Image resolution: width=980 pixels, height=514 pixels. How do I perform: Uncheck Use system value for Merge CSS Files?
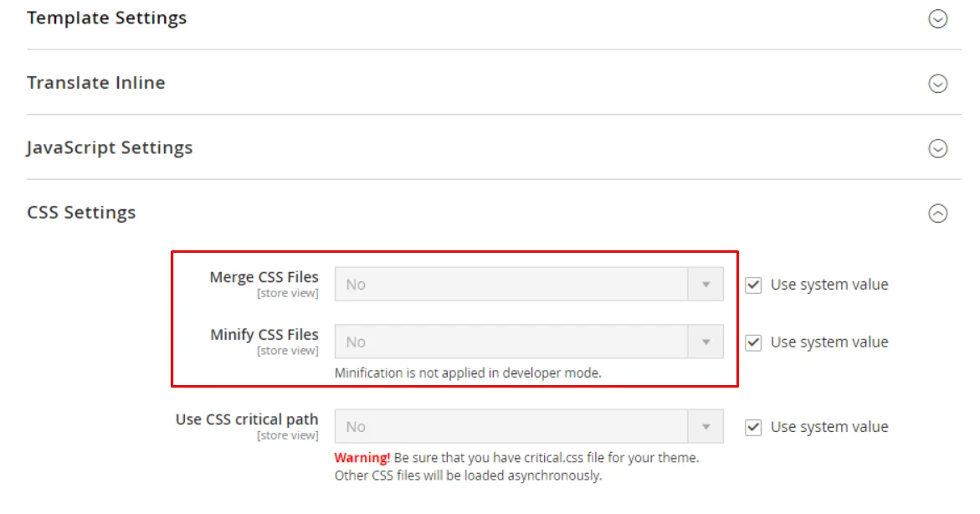[x=752, y=285]
